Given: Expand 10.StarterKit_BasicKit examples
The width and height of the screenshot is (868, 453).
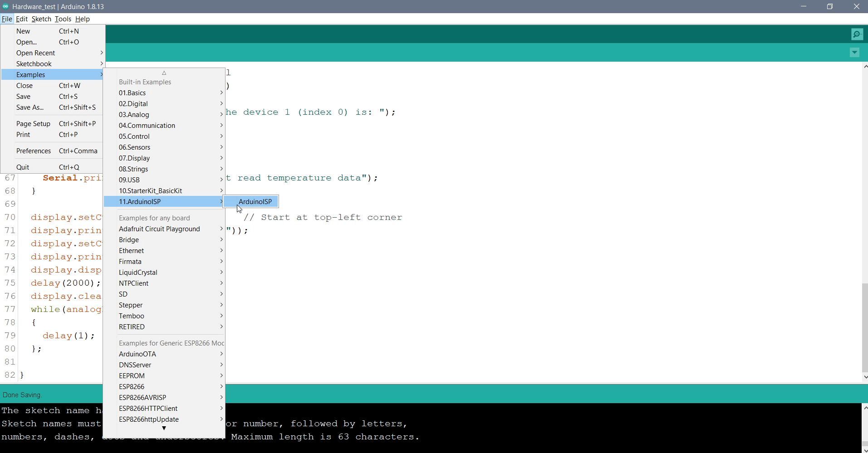Looking at the screenshot, I should point(164,191).
